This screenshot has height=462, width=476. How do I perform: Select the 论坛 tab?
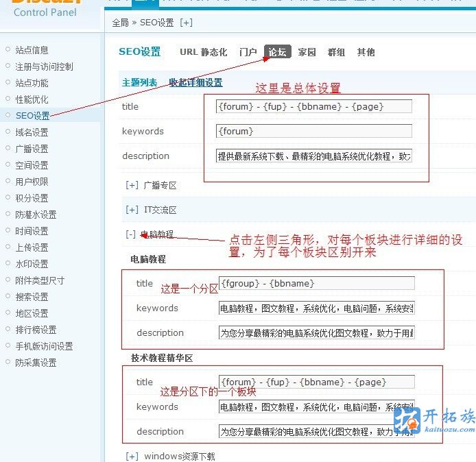[278, 51]
